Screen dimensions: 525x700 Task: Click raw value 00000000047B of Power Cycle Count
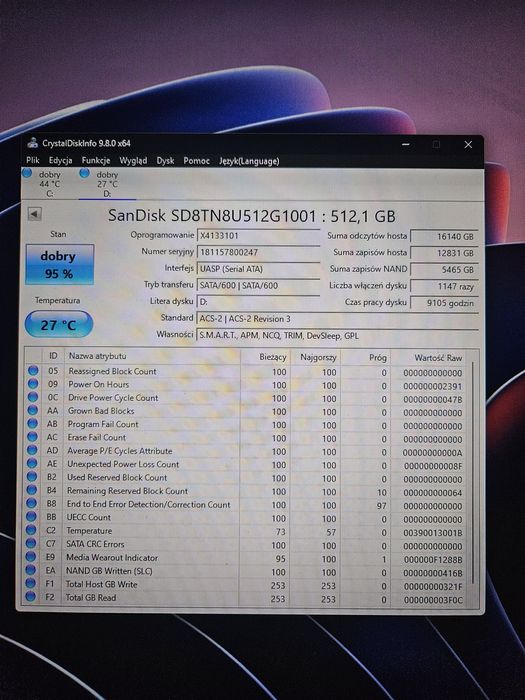(433, 400)
